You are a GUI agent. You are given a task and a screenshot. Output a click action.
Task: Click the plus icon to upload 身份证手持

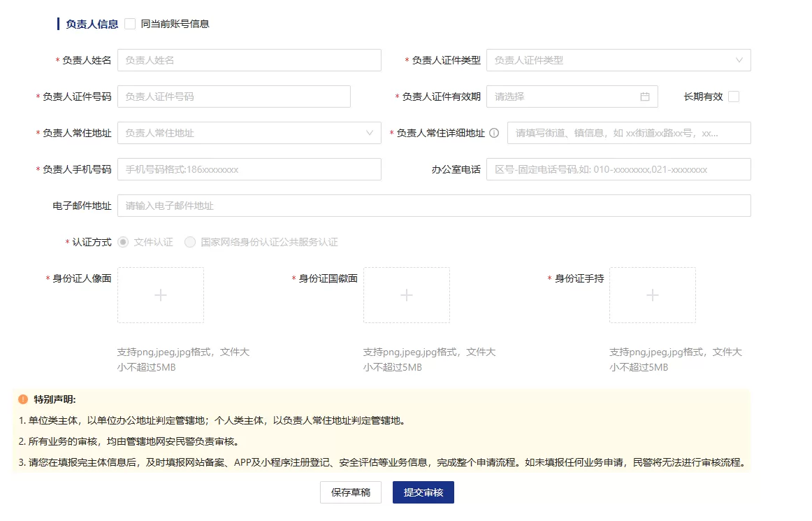tap(652, 295)
